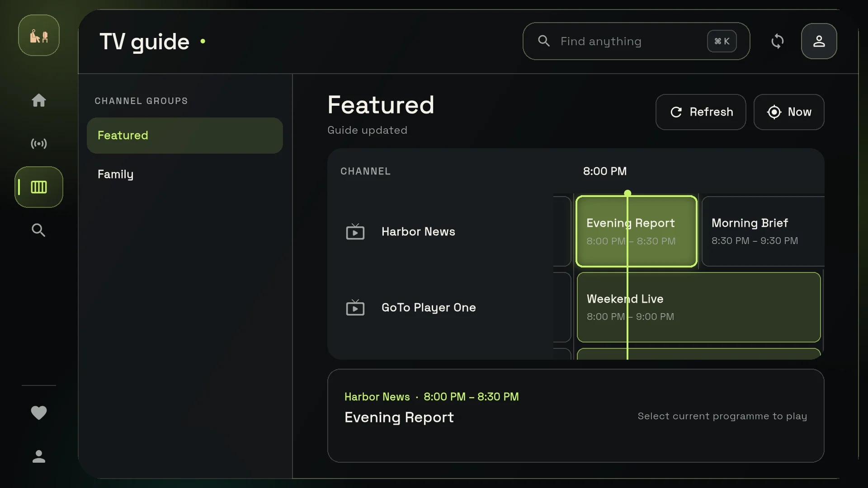This screenshot has width=868, height=488.
Task: Select the Weekend Live programme block
Action: point(699,307)
